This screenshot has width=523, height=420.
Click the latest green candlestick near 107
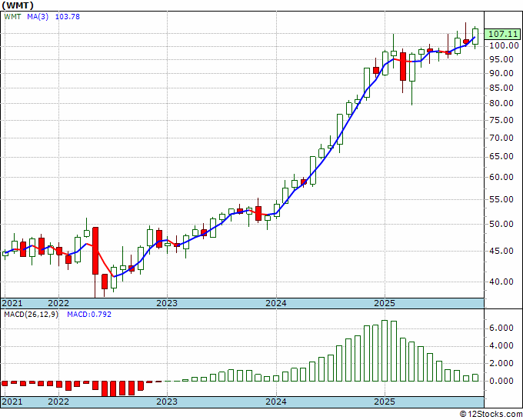[x=475, y=36]
